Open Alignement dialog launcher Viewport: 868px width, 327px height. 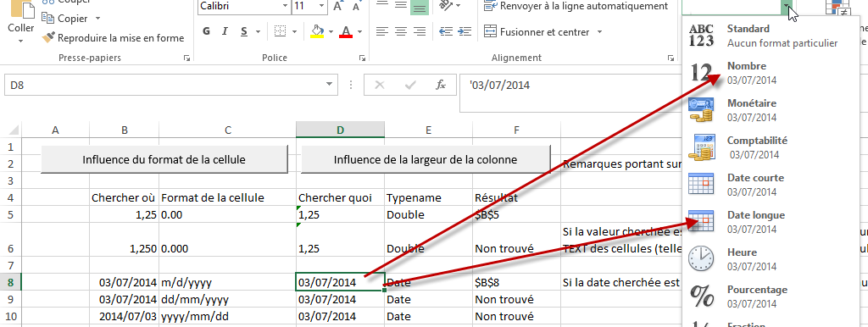672,58
